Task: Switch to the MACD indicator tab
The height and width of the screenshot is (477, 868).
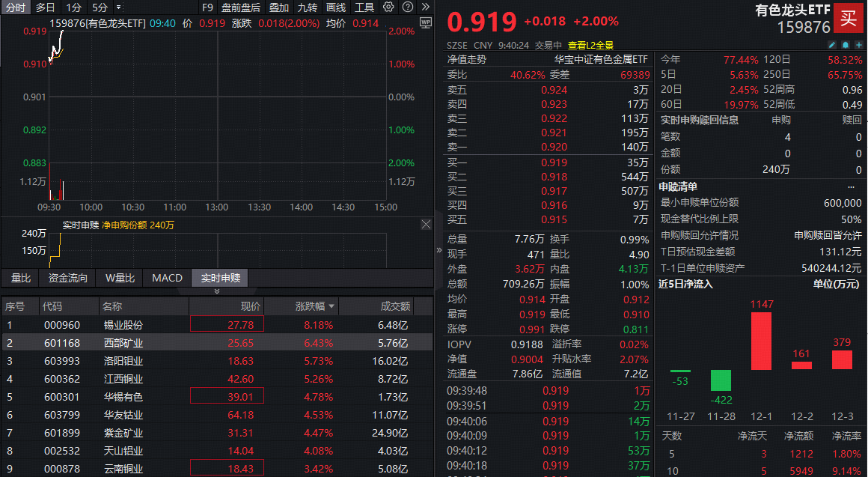Action: tap(167, 279)
